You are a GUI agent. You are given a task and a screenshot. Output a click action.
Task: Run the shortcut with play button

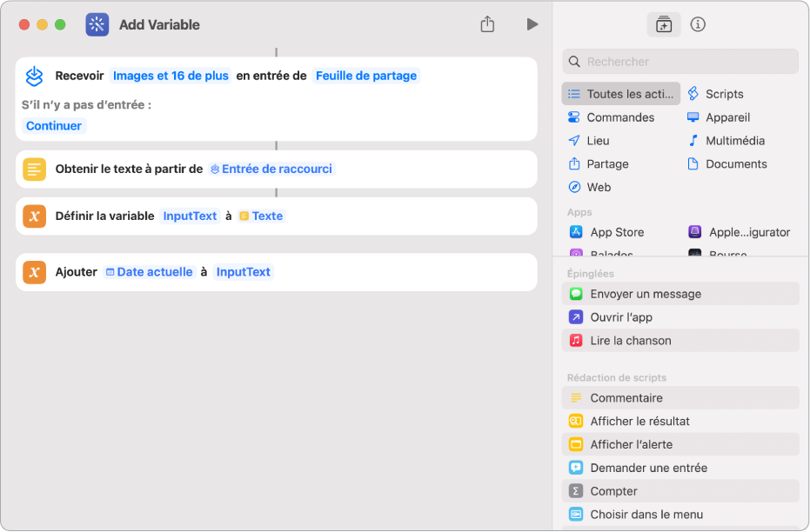532,24
